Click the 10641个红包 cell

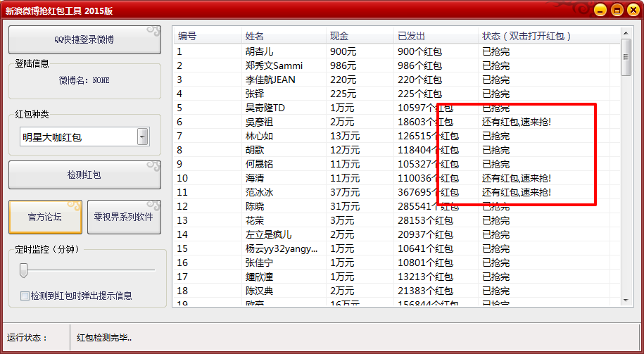click(426, 248)
